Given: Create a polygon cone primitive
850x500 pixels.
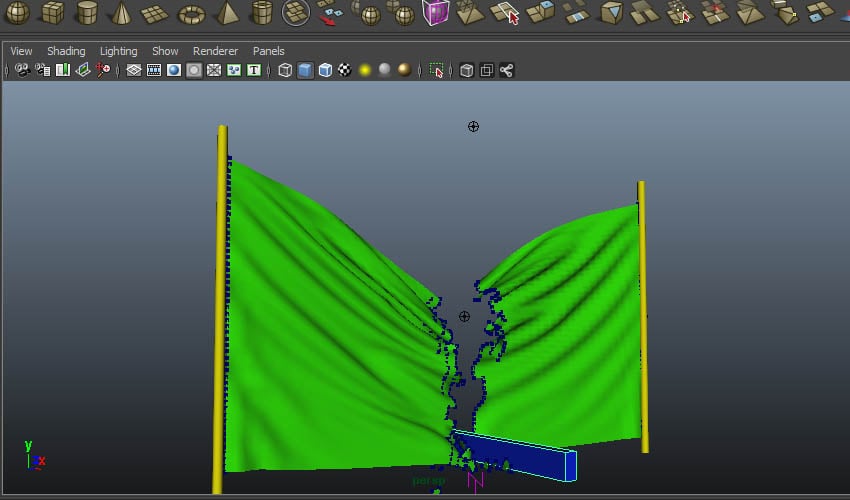Looking at the screenshot, I should pos(120,13).
